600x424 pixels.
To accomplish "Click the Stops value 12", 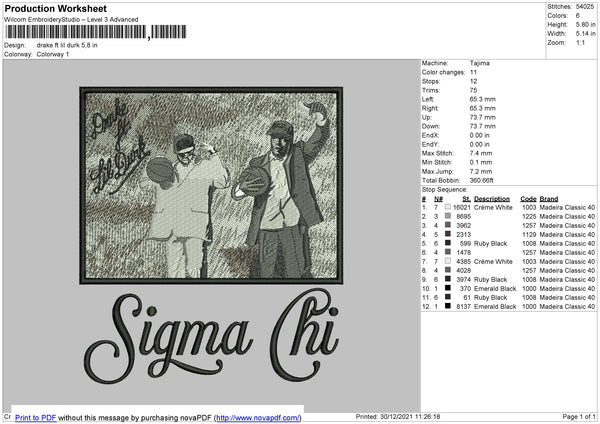I will pyautogui.click(x=473, y=81).
